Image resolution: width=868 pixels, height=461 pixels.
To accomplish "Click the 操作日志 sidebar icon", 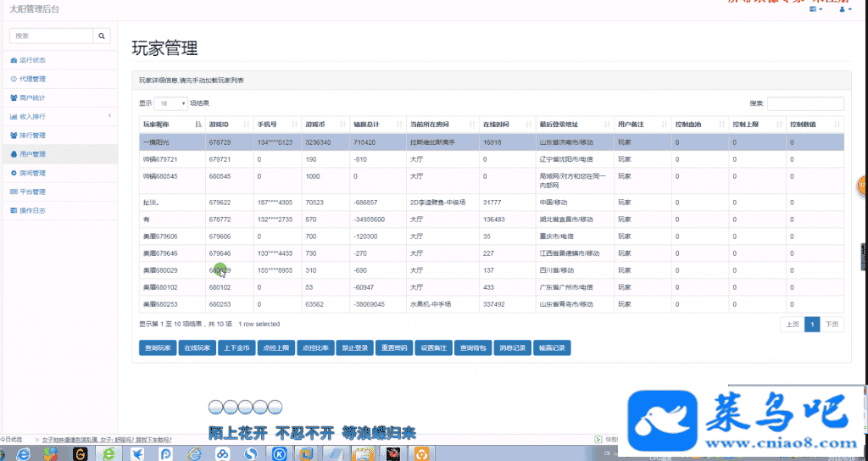I will point(13,210).
